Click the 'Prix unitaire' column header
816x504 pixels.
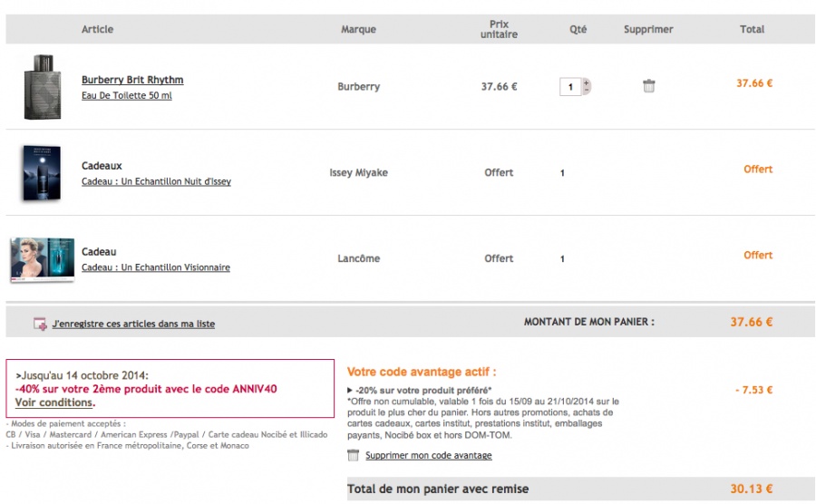click(499, 29)
